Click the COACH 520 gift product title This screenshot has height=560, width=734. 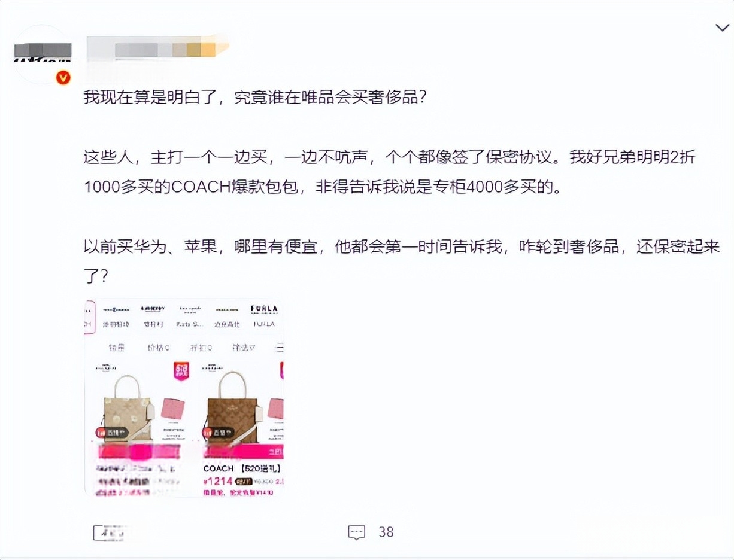[x=242, y=468]
